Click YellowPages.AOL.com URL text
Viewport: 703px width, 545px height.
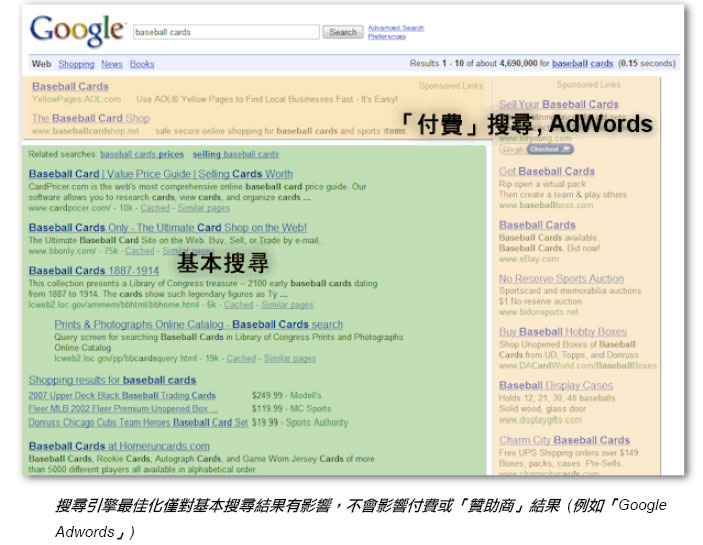pyautogui.click(x=76, y=99)
